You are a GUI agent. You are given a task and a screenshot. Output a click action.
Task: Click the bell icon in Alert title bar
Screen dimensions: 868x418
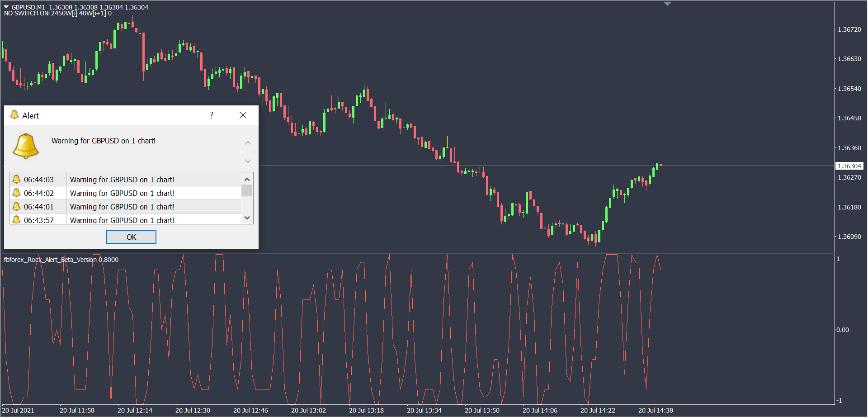point(14,115)
